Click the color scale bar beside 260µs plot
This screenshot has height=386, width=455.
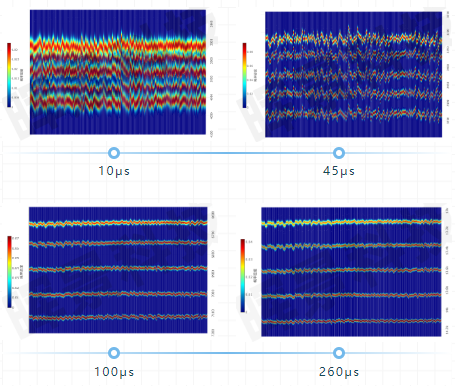pos(243,276)
